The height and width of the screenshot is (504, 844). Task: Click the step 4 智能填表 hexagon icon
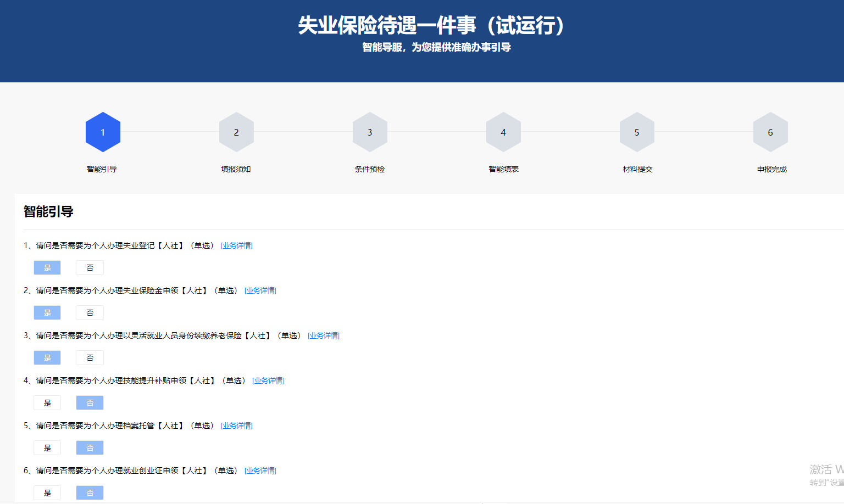click(x=503, y=132)
